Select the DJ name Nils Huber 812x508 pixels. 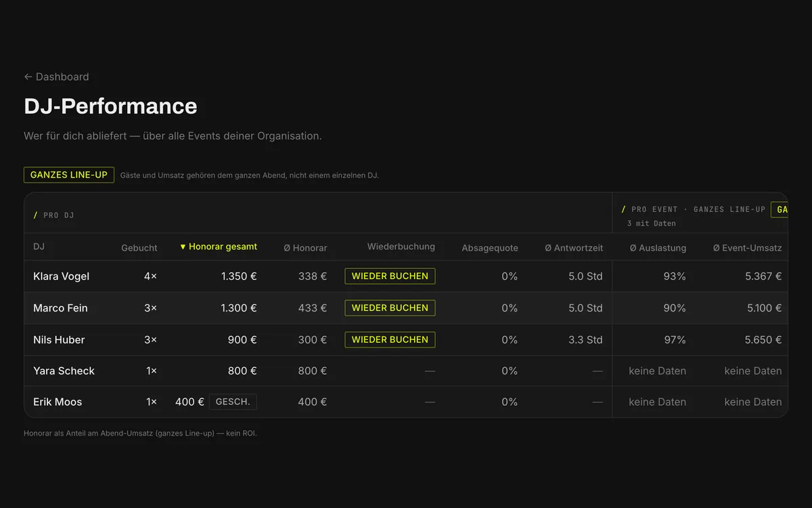(x=59, y=340)
